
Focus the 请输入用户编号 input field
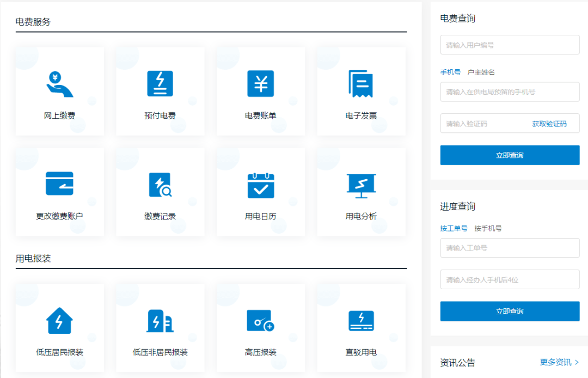510,45
